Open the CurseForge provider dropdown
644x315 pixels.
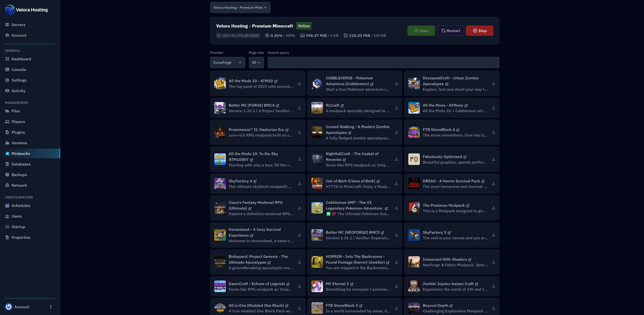(227, 62)
